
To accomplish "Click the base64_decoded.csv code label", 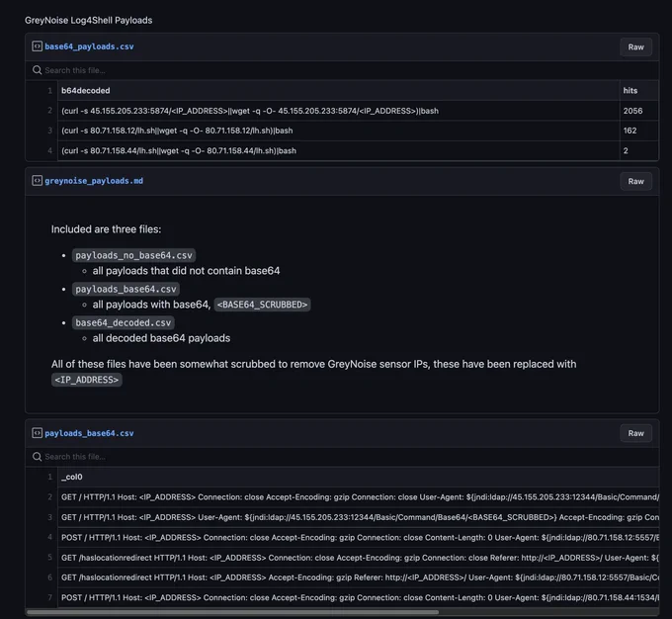I will [123, 322].
